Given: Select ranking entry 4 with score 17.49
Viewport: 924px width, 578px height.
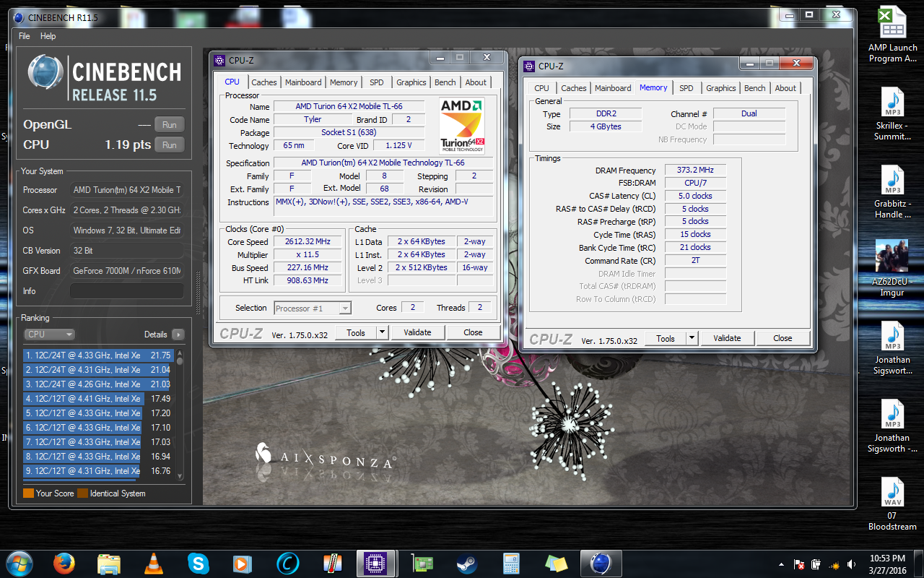Looking at the screenshot, I should click(x=98, y=399).
